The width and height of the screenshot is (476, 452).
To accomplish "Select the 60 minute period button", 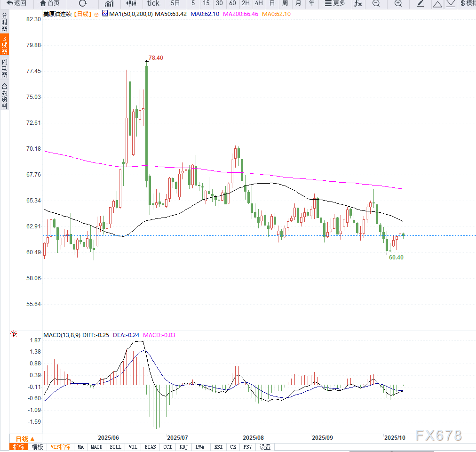I will point(232,3).
